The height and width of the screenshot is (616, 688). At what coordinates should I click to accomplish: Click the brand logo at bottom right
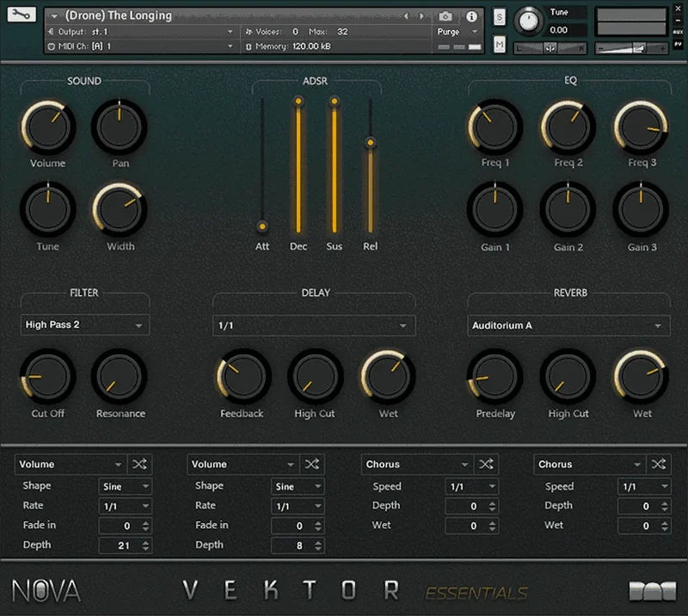pos(653,591)
